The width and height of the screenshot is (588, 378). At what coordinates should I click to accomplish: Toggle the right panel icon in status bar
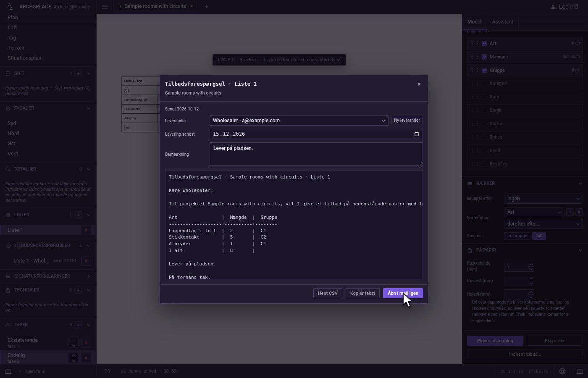580,371
